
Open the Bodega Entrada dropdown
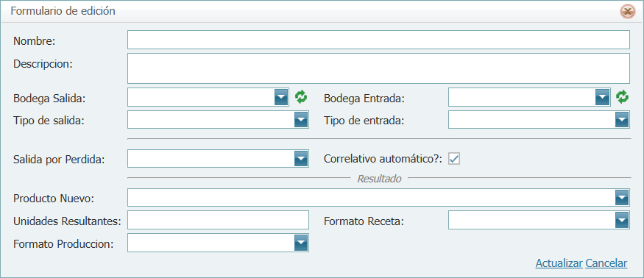coord(602,98)
